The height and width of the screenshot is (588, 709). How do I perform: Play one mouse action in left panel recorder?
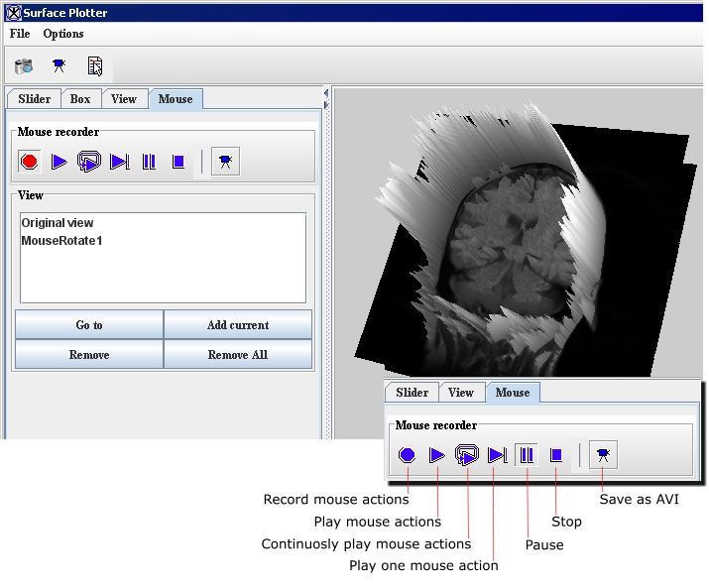tap(119, 162)
